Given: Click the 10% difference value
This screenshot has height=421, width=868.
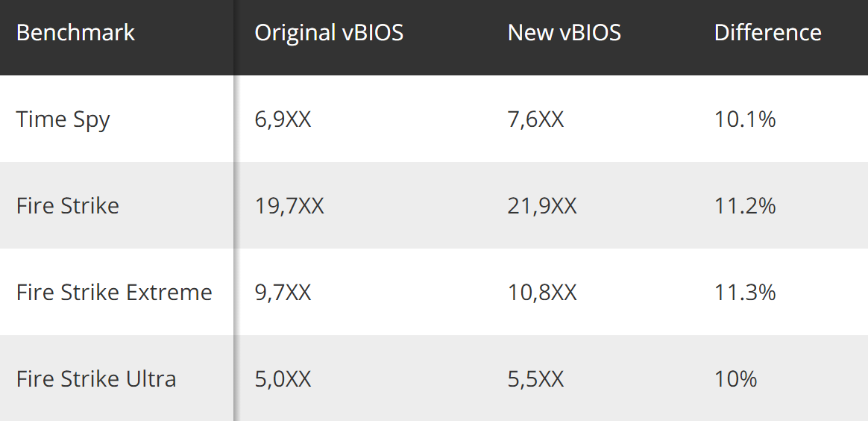Looking at the screenshot, I should [735, 378].
